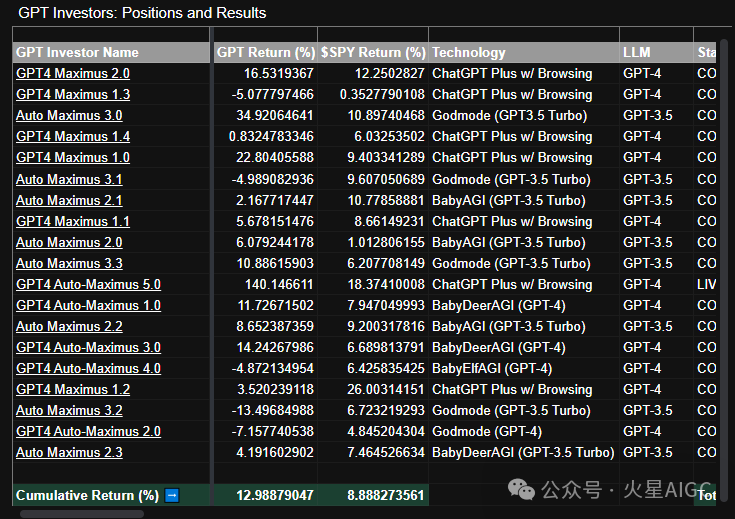The image size is (735, 519).
Task: Open the GPT4 Maximus 2.0 investor link
Action: (73, 73)
